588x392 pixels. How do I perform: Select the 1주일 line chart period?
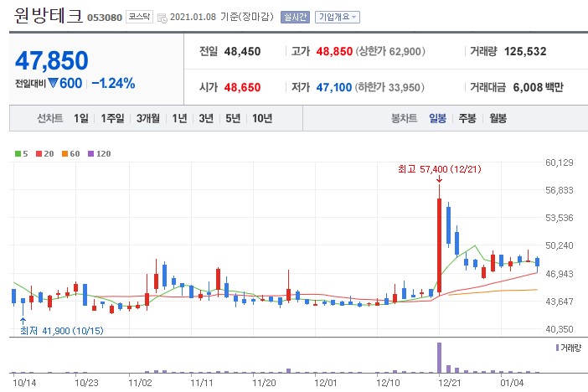tap(112, 119)
